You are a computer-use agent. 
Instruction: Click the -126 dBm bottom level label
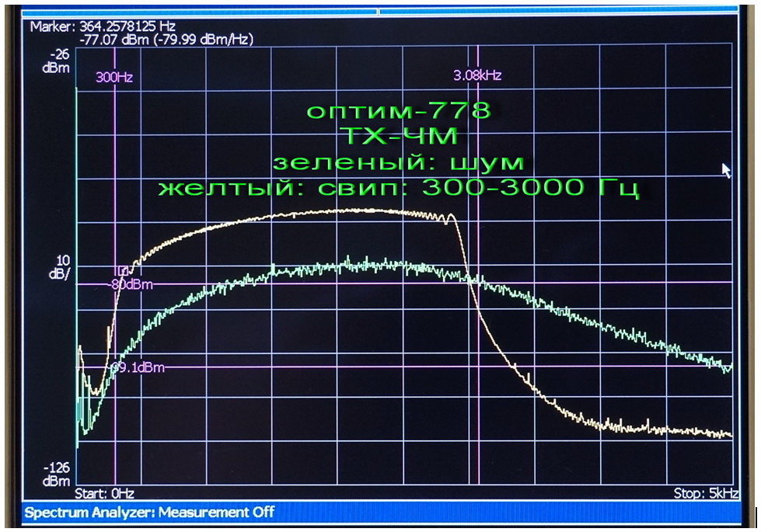tap(56, 475)
